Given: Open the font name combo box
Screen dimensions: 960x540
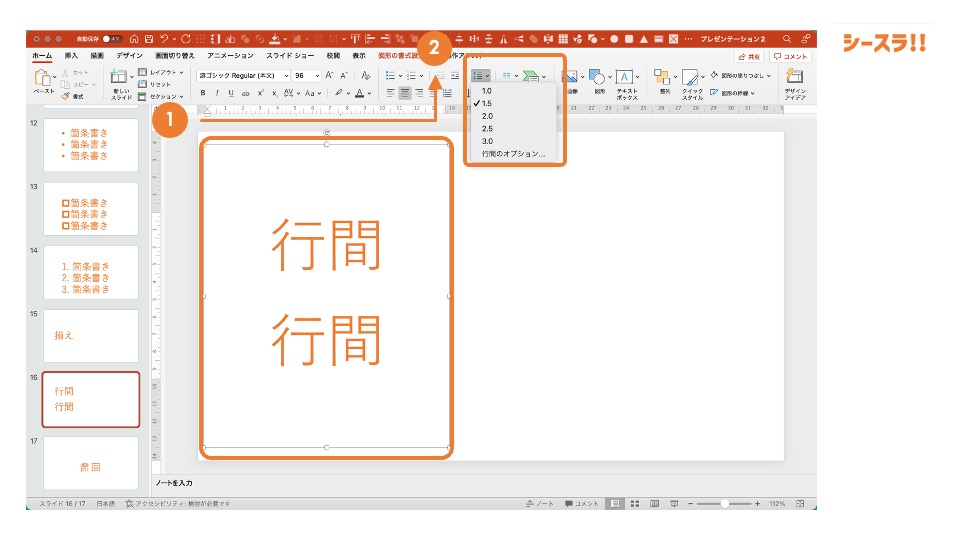Looking at the screenshot, I should tap(244, 75).
